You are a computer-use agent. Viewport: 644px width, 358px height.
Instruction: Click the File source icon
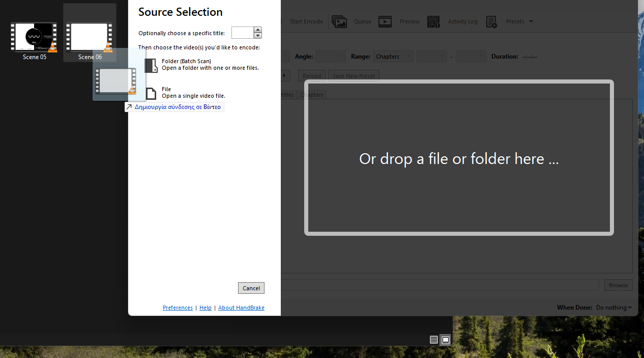click(151, 93)
